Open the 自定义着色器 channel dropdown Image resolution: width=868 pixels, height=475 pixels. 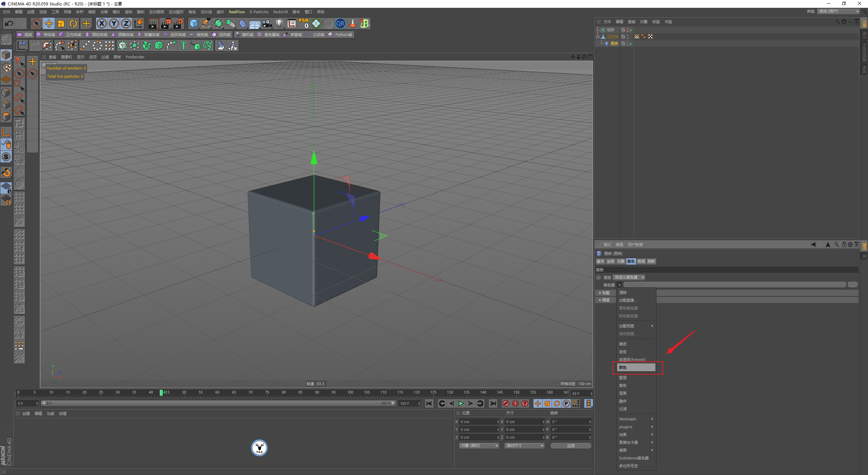pyautogui.click(x=629, y=278)
